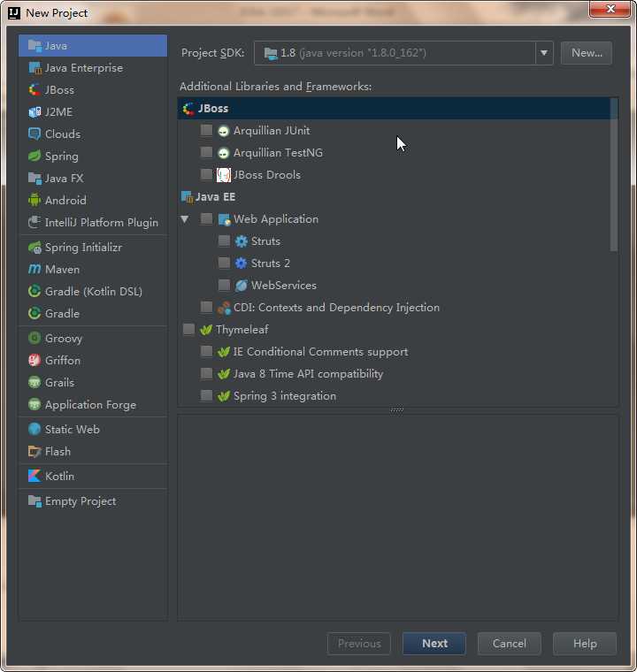Click the Griffon icon in sidebar
637x672 pixels.
(35, 361)
